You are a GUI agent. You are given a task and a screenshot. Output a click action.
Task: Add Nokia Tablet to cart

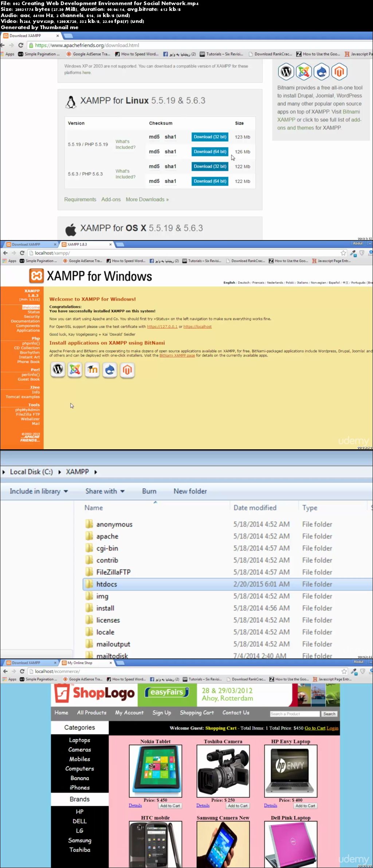click(x=170, y=806)
